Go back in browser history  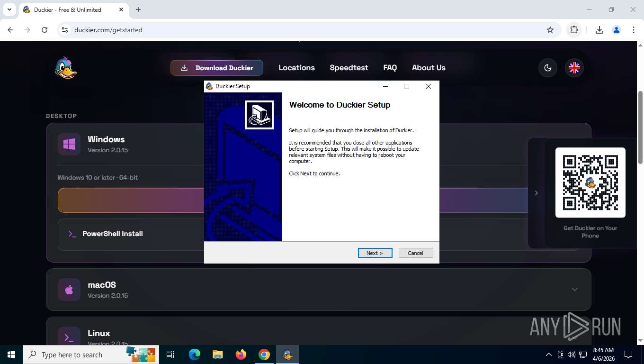point(10,30)
